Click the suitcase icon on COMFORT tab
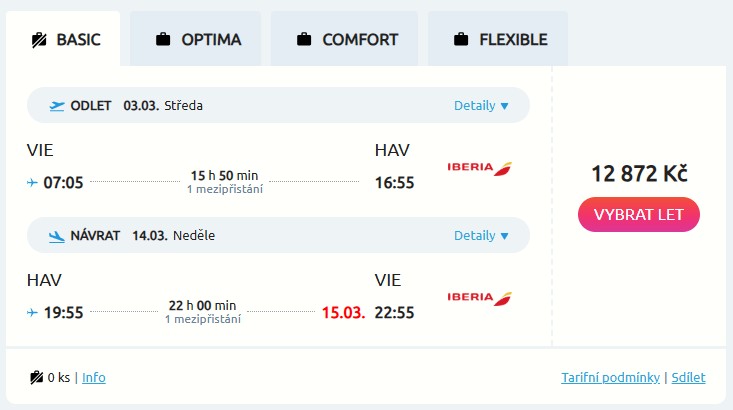 coord(303,40)
